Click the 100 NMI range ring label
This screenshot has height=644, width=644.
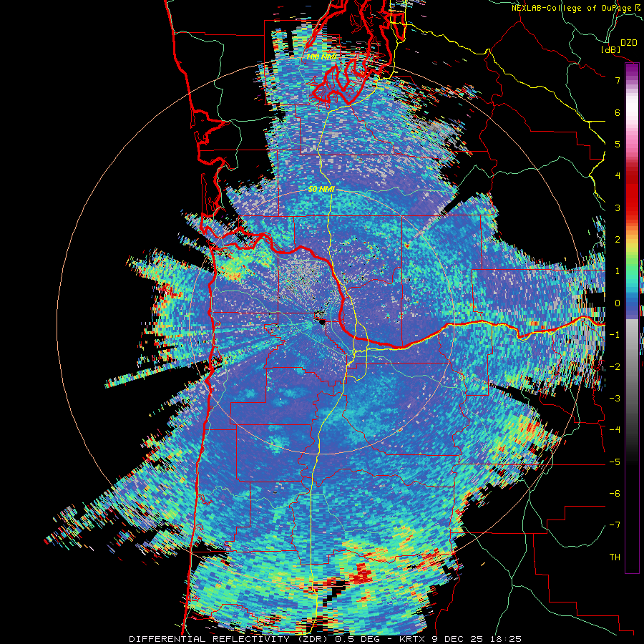tap(321, 57)
